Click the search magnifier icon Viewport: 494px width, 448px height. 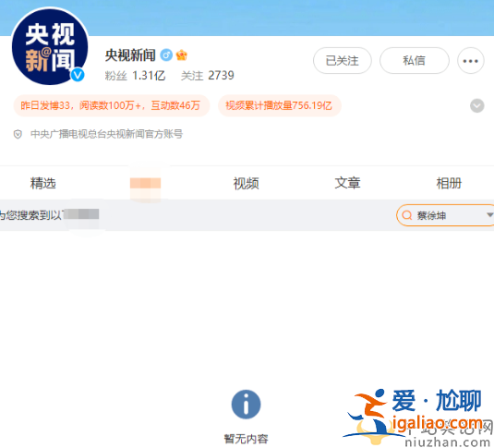coord(407,215)
